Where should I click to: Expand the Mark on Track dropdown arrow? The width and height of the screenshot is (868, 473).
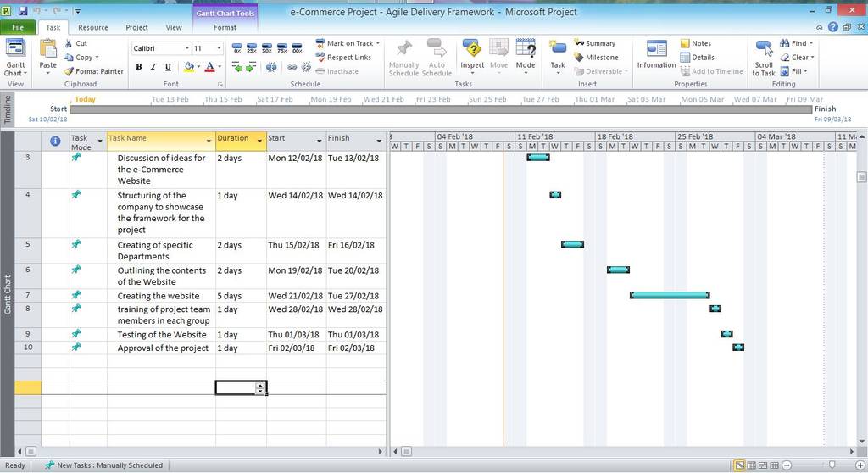click(378, 43)
